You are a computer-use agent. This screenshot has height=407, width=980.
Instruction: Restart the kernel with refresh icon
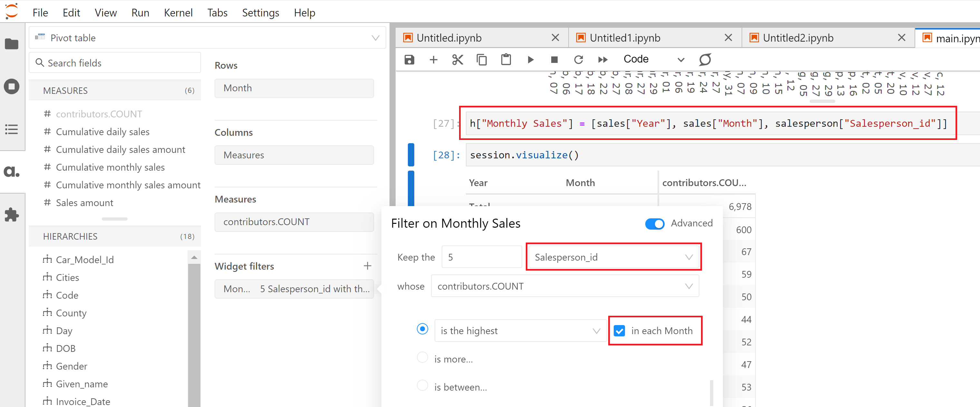point(578,59)
